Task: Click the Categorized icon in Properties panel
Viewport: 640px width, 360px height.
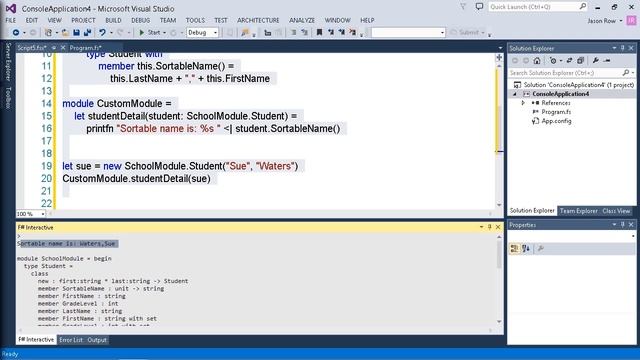Action: [x=514, y=248]
